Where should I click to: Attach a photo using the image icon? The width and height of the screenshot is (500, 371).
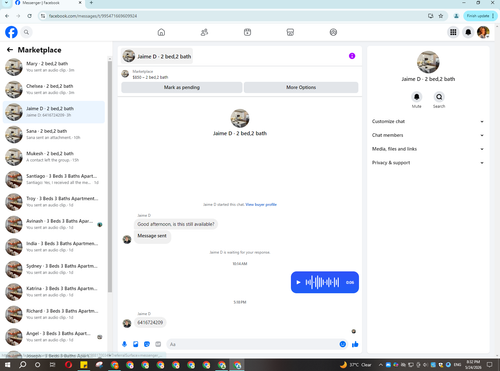[136, 344]
